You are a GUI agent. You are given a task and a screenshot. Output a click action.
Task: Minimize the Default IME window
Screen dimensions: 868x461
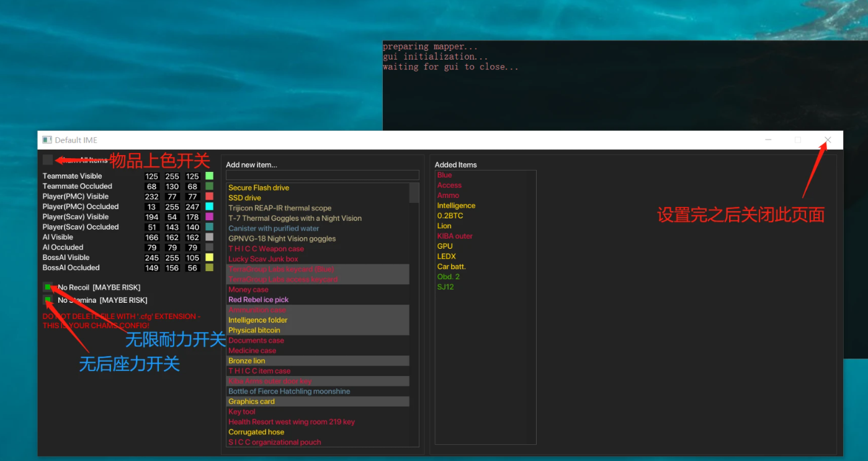point(768,140)
